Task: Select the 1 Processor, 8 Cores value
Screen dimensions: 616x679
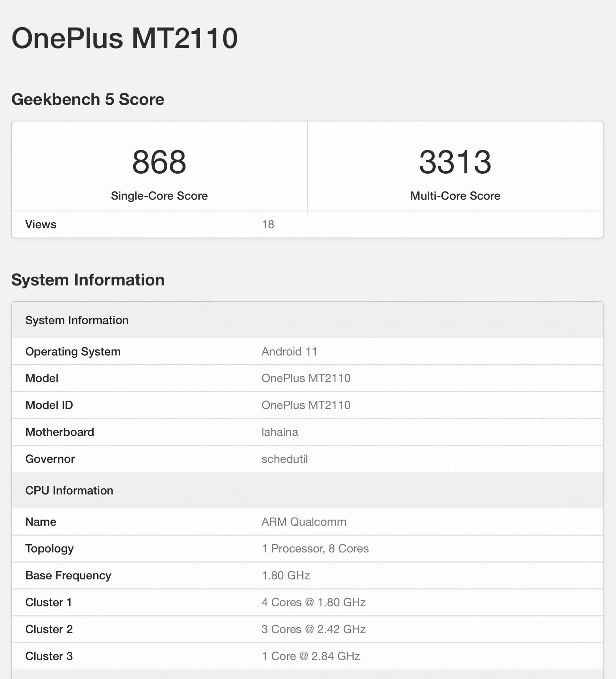Action: pos(315,549)
